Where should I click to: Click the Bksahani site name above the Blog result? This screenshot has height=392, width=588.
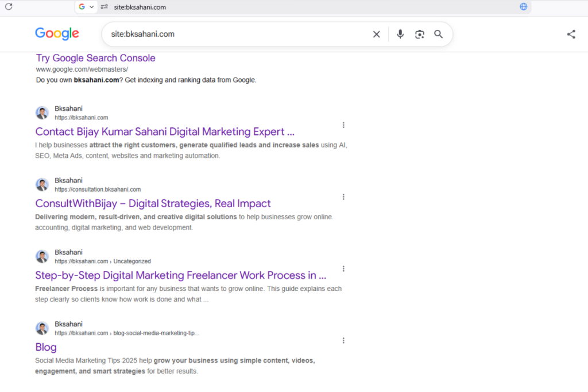point(69,324)
